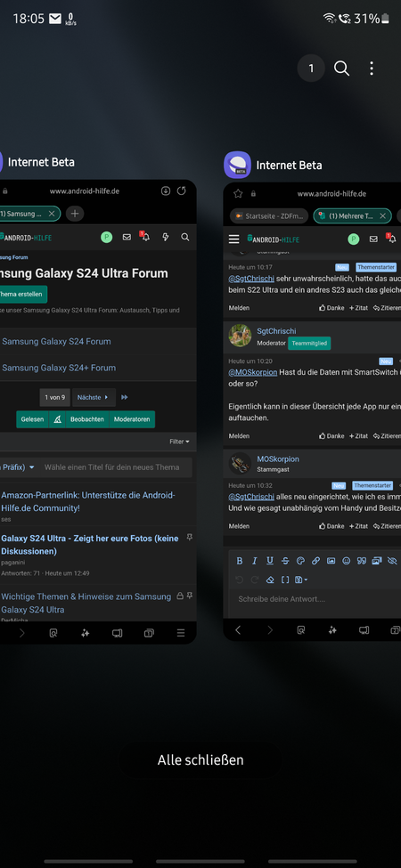Open SgtChrischi profile name link

point(276,331)
